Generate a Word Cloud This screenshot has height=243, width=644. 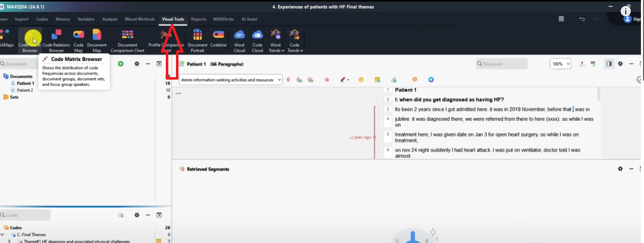[x=239, y=40]
